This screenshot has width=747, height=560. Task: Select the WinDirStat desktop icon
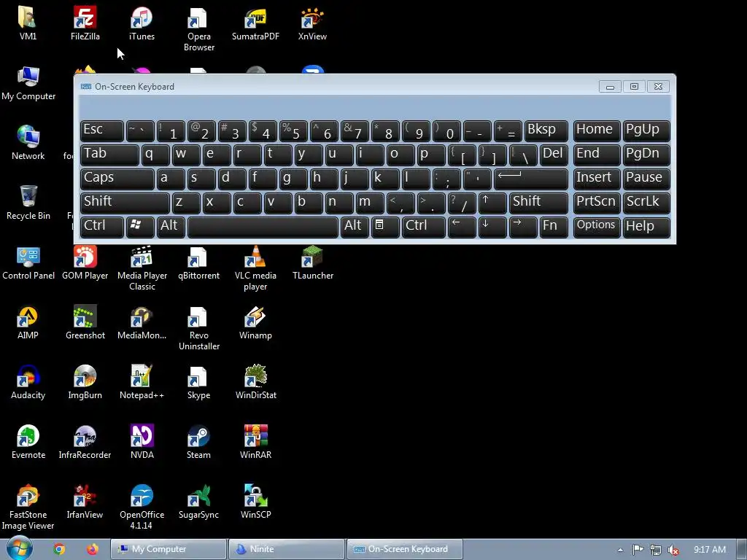pos(255,383)
